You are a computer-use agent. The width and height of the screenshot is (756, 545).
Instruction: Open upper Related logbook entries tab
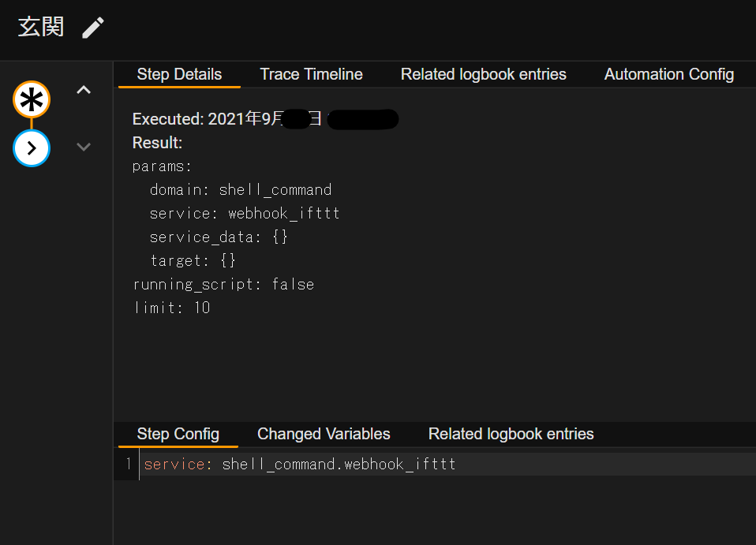483,75
